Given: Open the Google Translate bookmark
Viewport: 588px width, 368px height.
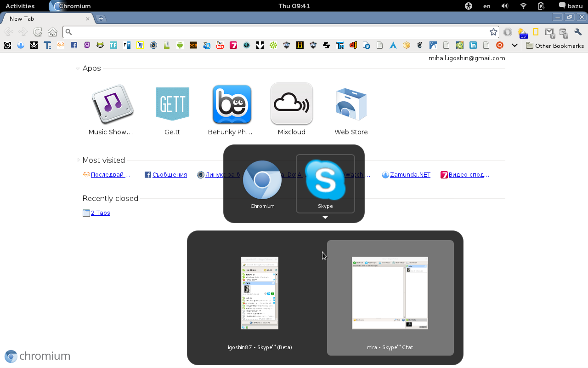Looking at the screenshot, I should [207, 45].
